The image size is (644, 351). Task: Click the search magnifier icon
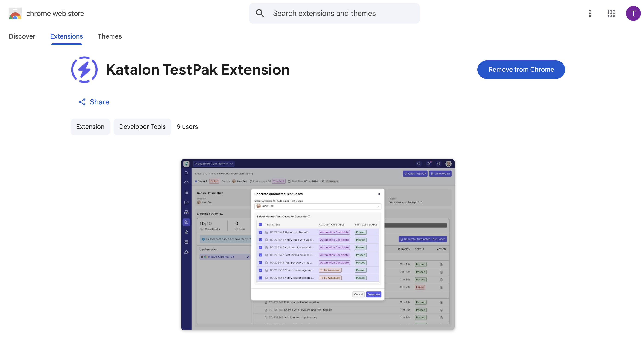coord(260,13)
